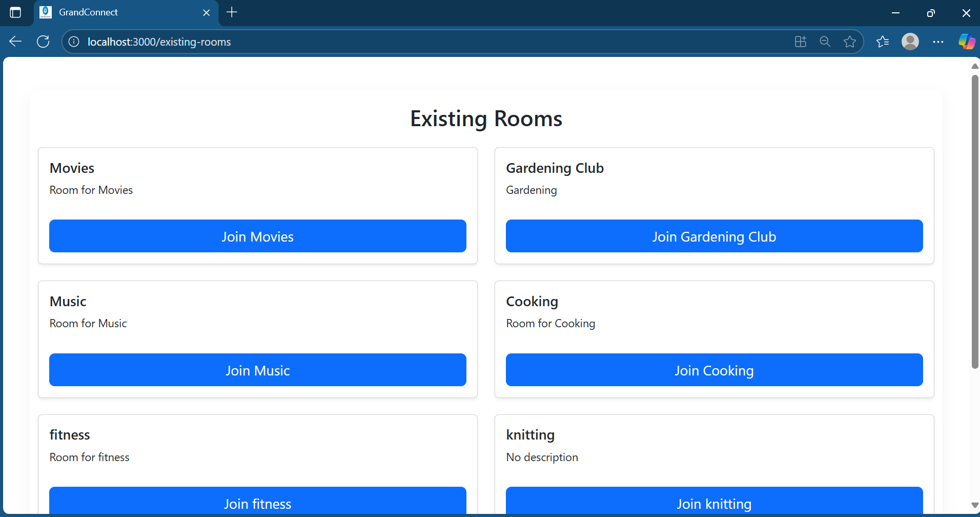
Task: Open the favorites list icon
Action: click(x=883, y=42)
